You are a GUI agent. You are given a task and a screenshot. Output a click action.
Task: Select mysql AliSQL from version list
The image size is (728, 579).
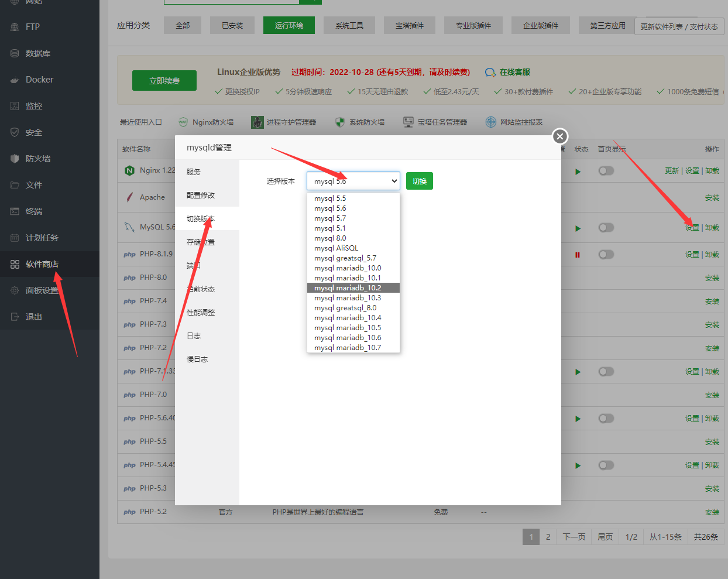(x=353, y=248)
